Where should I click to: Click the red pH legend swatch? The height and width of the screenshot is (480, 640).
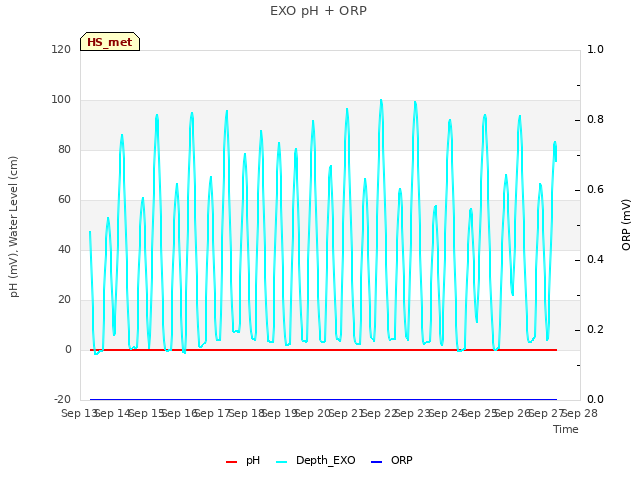pos(231,462)
